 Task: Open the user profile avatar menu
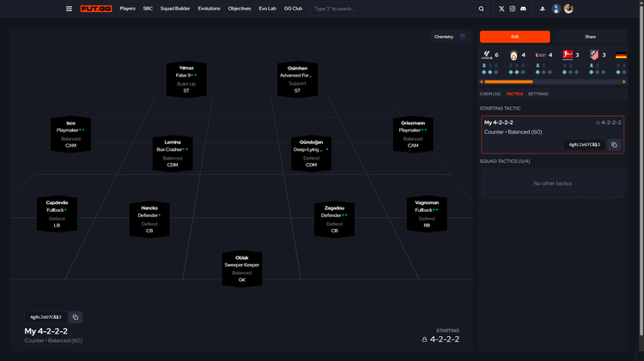coord(568,9)
